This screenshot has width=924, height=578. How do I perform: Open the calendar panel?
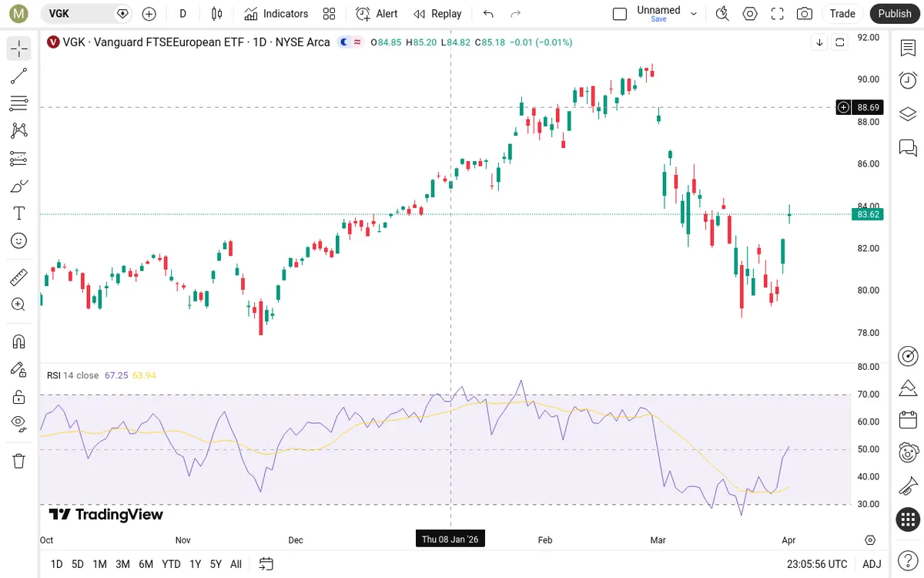[x=908, y=420]
